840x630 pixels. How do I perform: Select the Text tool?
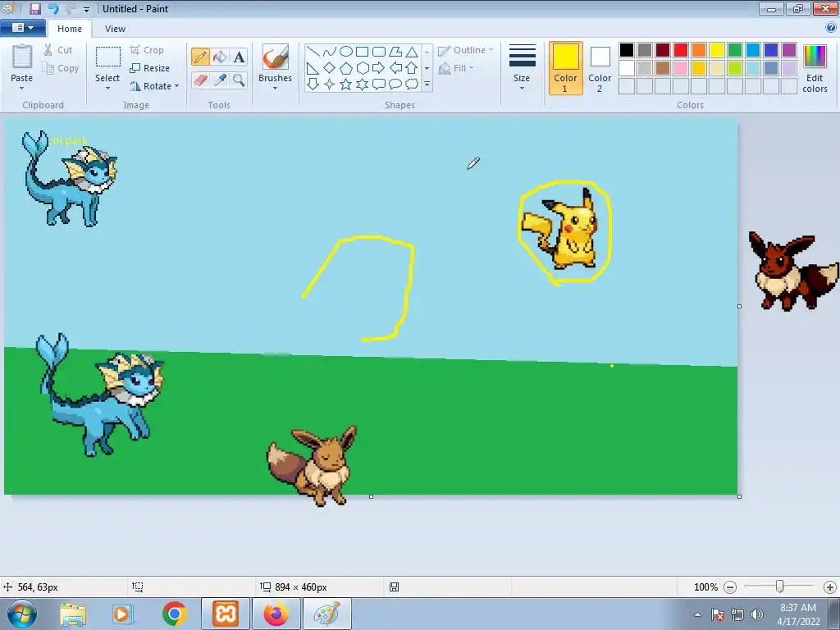tap(239, 57)
